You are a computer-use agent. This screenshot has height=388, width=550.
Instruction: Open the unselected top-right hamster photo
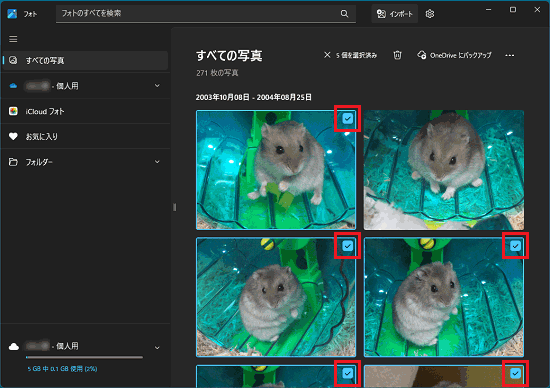pos(444,170)
